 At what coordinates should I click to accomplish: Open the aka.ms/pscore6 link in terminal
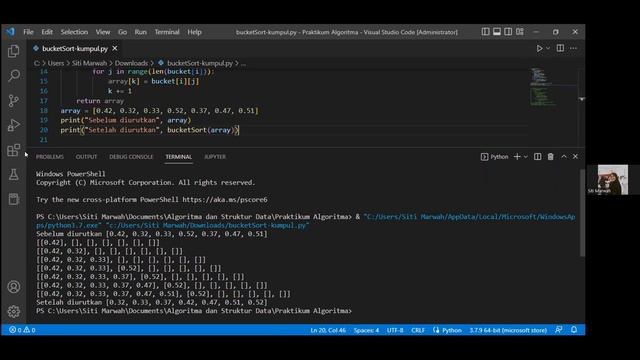(224, 200)
